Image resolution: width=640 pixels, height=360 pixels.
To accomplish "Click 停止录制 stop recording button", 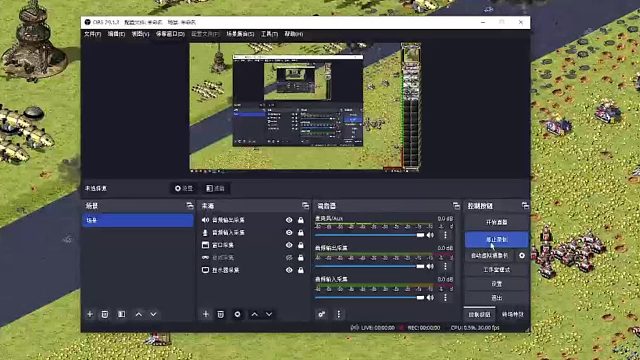I will tap(496, 240).
